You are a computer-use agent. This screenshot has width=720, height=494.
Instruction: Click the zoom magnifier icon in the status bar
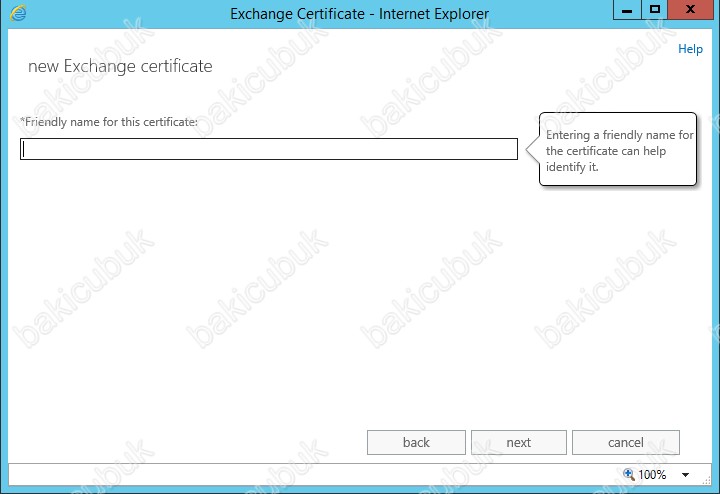click(629, 474)
